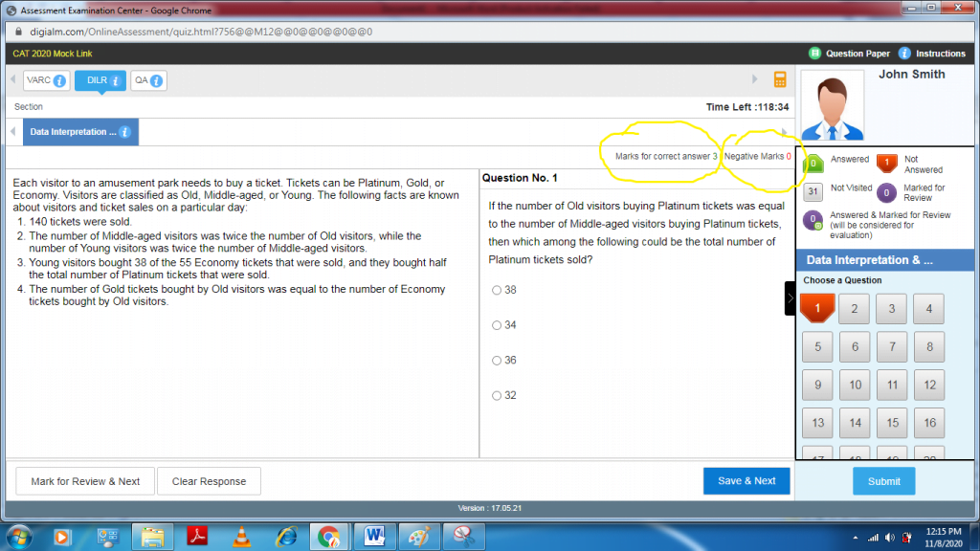Click Save & Next button
The height and width of the screenshot is (551, 980).
click(x=746, y=480)
